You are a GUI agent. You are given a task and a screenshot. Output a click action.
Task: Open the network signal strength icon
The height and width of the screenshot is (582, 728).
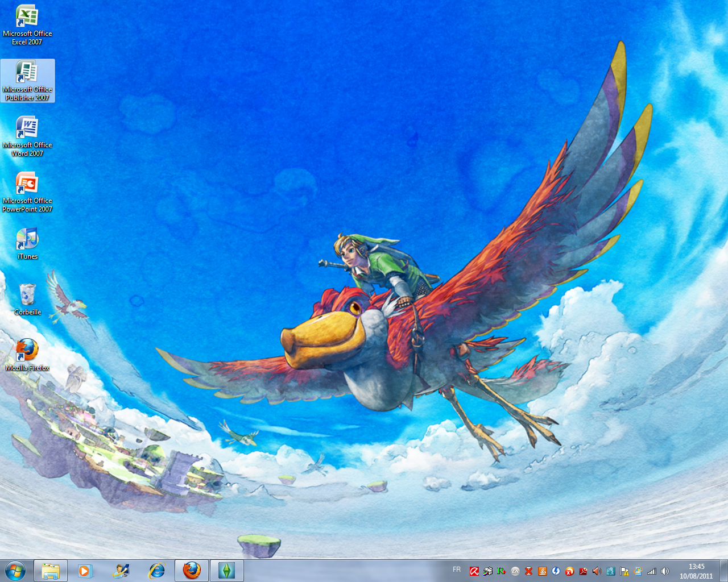click(652, 571)
